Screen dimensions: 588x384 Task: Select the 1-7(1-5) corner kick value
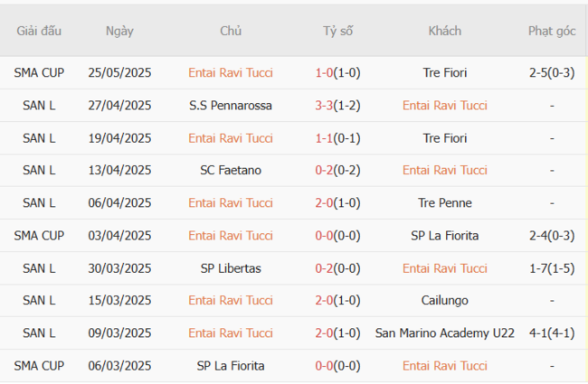552,268
